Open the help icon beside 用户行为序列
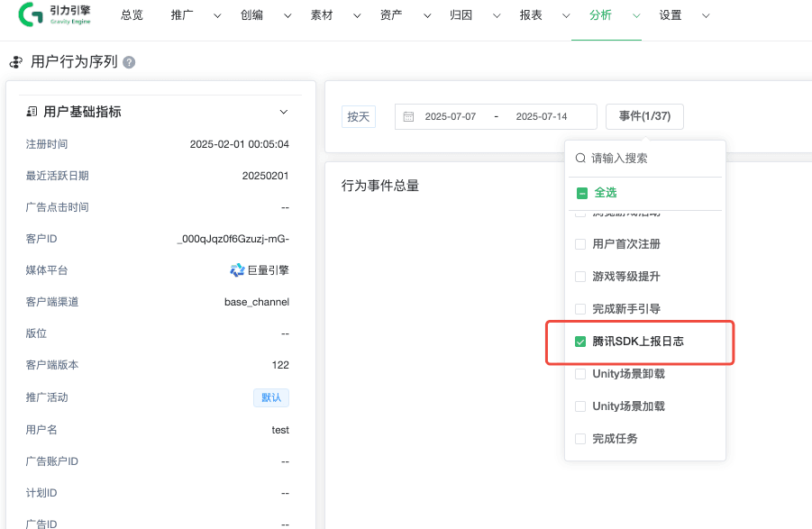Image resolution: width=812 pixels, height=529 pixels. (129, 62)
